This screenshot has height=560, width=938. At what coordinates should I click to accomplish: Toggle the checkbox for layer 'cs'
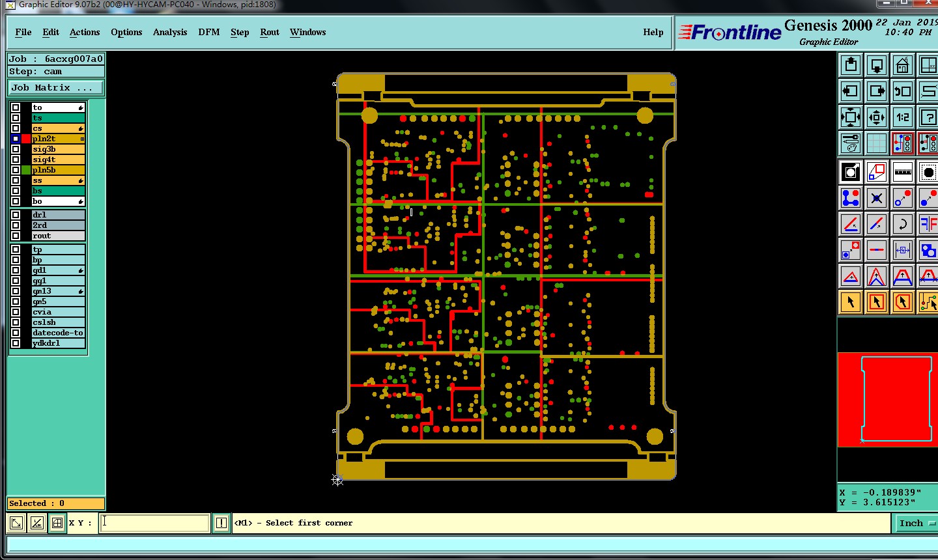(16, 128)
